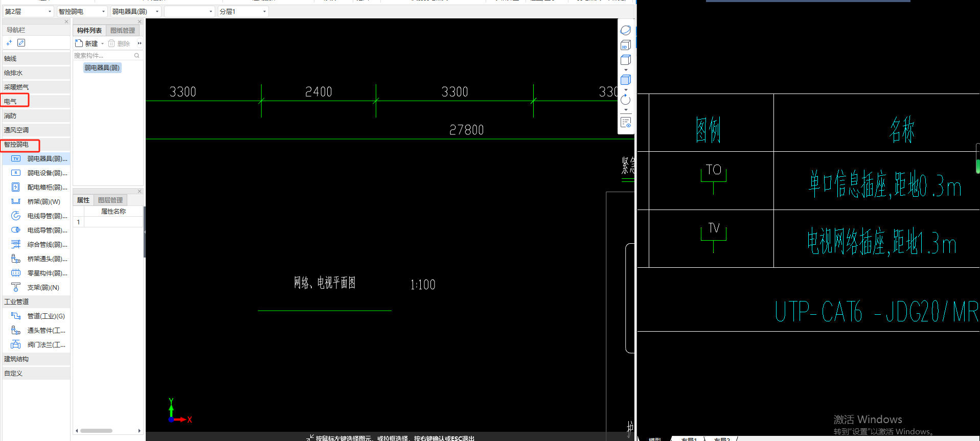Toggle the 3D view cube icon
The image size is (980, 441).
click(x=626, y=45)
